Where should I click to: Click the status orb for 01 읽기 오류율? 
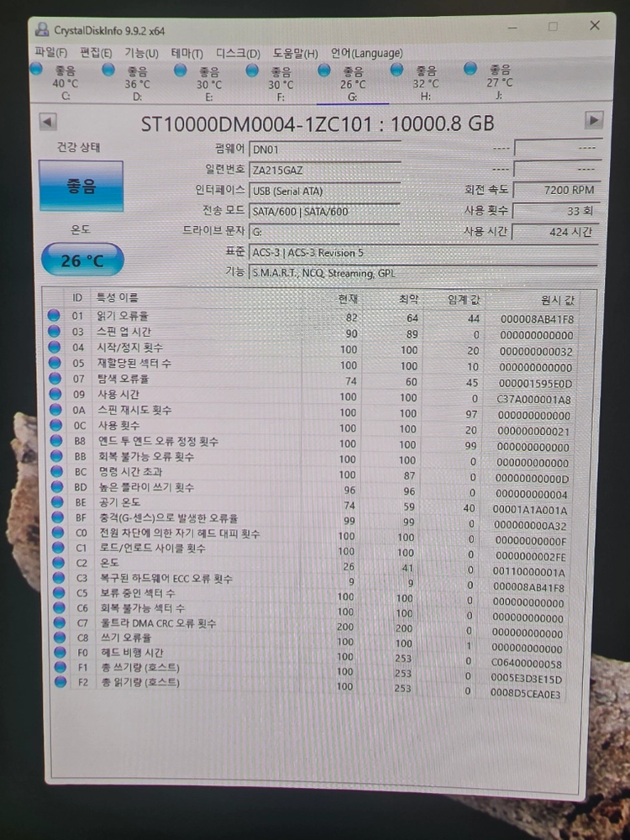coord(54,315)
